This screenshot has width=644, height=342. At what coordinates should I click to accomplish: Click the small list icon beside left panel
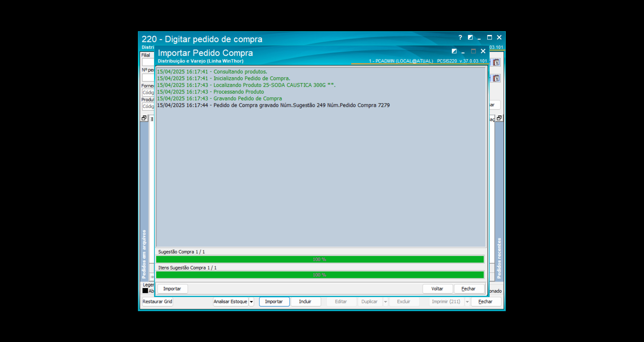(152, 119)
